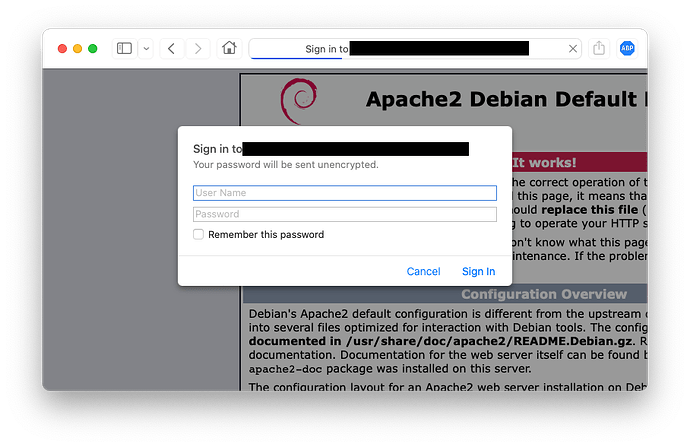The height and width of the screenshot is (446, 690).
Task: Open the Home page icon
Action: [x=229, y=48]
